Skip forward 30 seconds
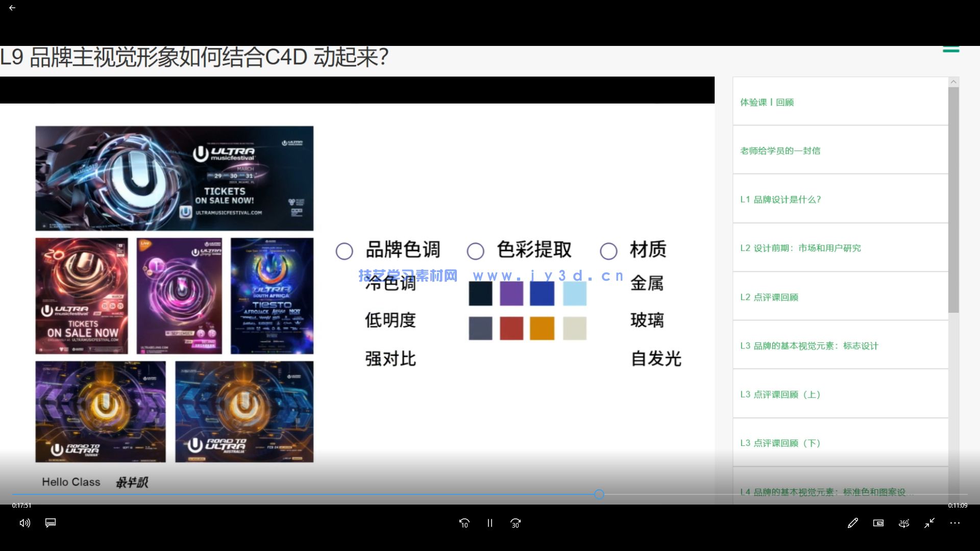 pos(515,523)
